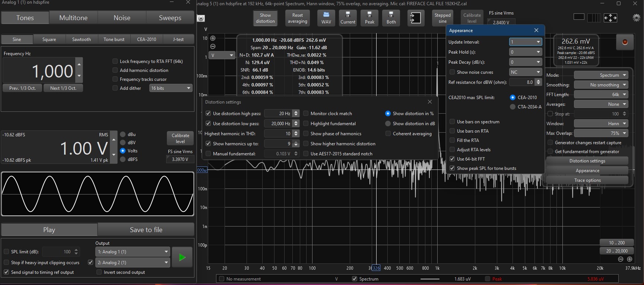The height and width of the screenshot is (285, 644).
Task: Increase generator frequency with the up arrow
Action: pos(79,64)
